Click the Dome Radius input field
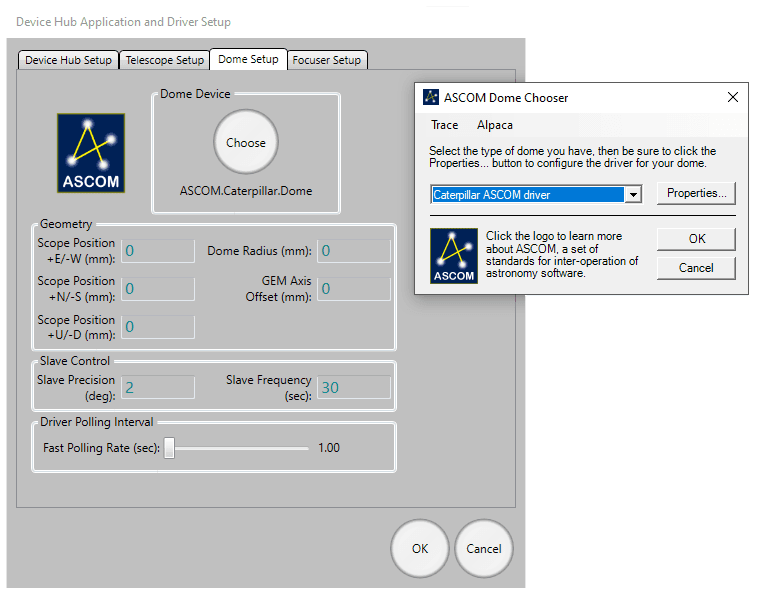The width and height of the screenshot is (757, 595). tap(353, 251)
